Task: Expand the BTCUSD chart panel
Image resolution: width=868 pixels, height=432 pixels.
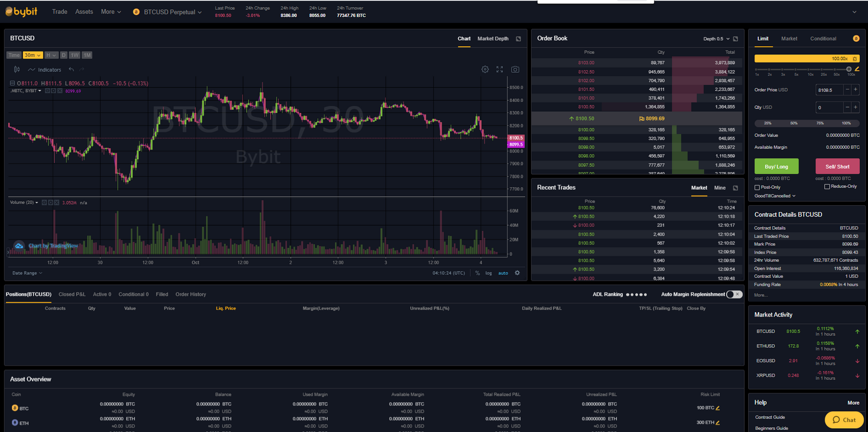Action: tap(518, 39)
